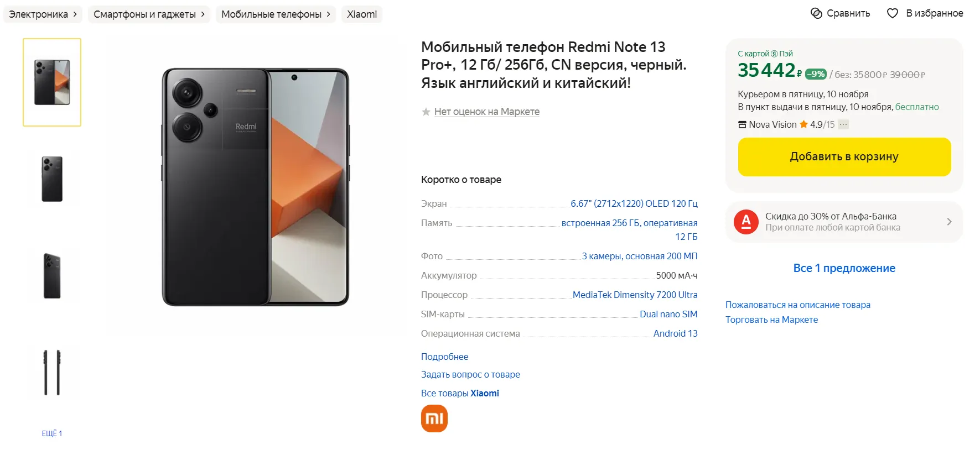The height and width of the screenshot is (450, 980).
Task: Open the Электроника breadcrumb category
Action: [43, 14]
